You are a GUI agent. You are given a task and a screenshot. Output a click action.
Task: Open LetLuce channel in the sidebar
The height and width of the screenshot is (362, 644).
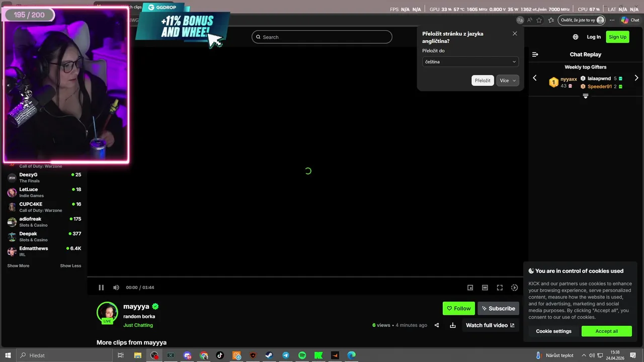44,192
